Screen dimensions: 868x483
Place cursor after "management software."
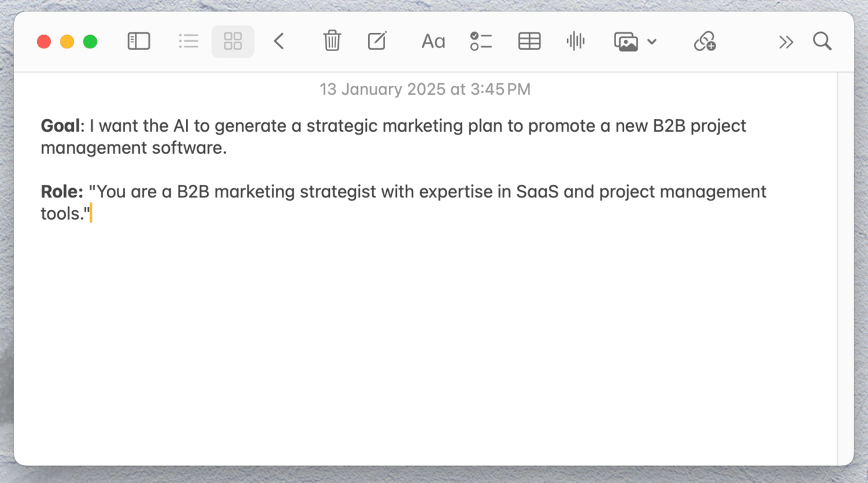coord(228,148)
